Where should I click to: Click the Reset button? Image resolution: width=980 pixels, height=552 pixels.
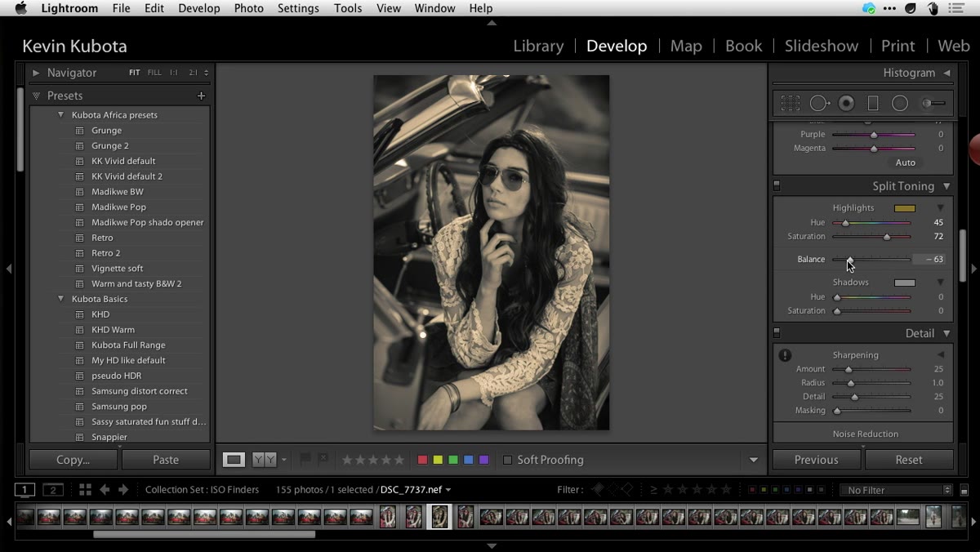pos(909,460)
